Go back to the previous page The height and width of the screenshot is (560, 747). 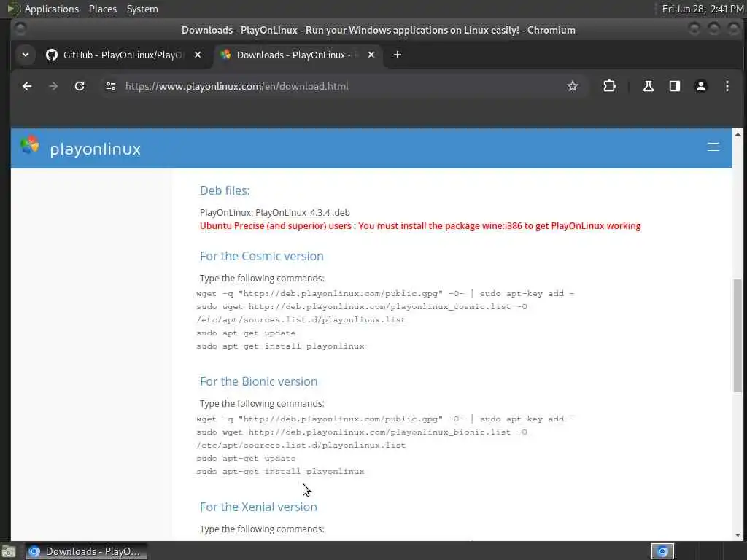pos(27,86)
